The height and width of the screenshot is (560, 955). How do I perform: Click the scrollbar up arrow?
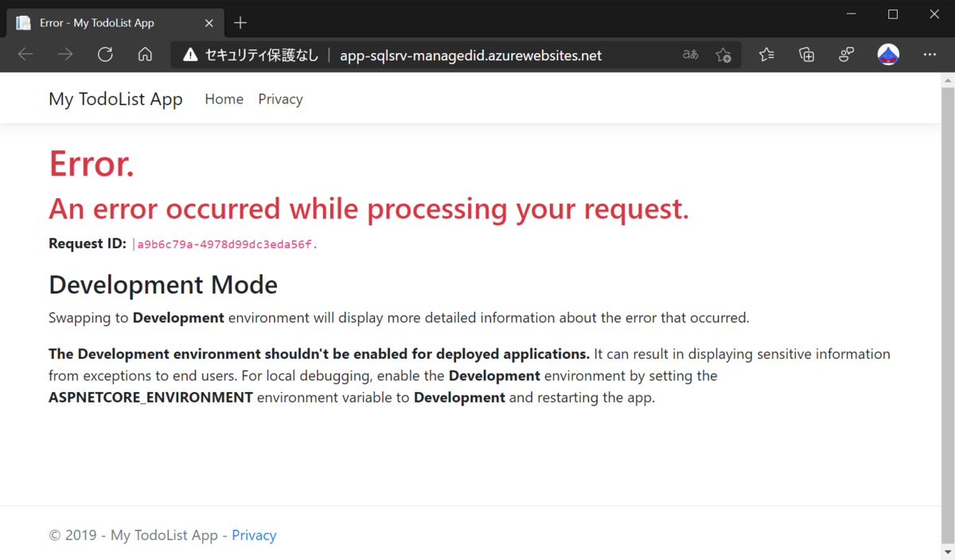pyautogui.click(x=948, y=80)
